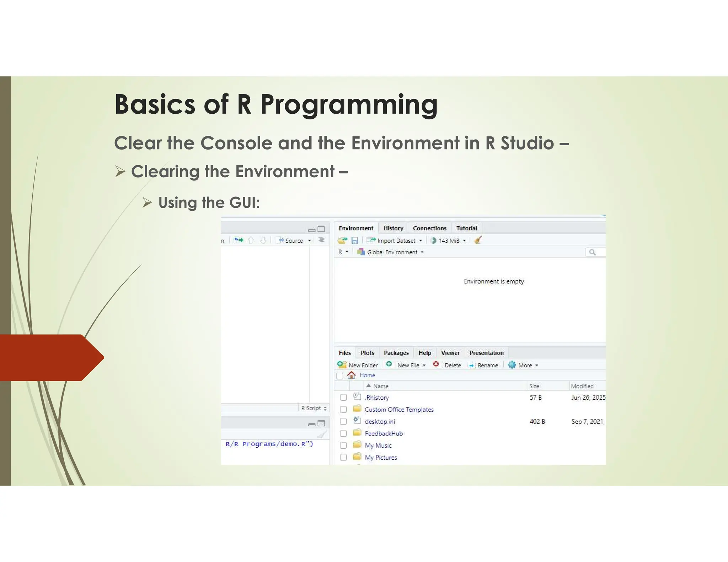Open the Packages tab
This screenshot has height=562, width=728.
coord(396,353)
